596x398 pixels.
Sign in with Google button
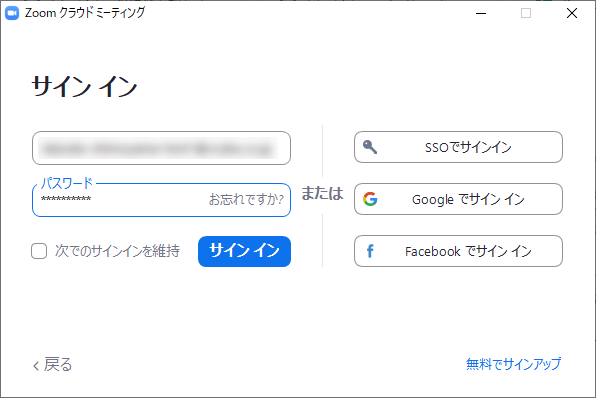pos(458,199)
